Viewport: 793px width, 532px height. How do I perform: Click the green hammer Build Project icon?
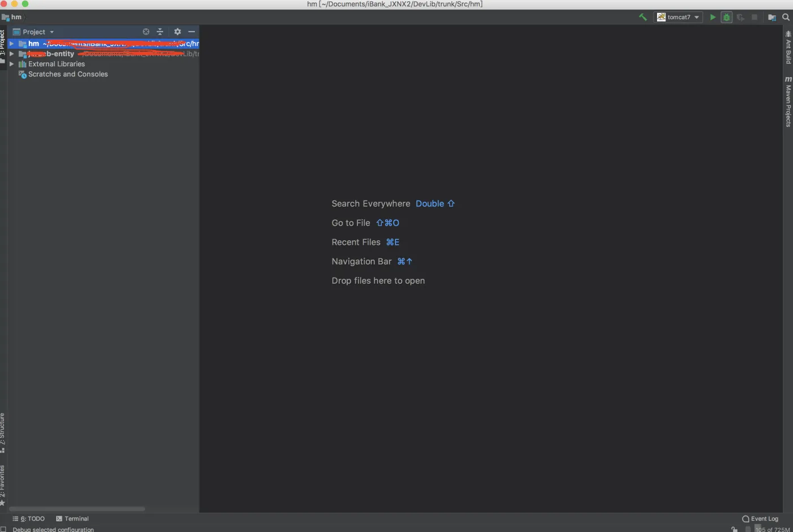tap(643, 17)
